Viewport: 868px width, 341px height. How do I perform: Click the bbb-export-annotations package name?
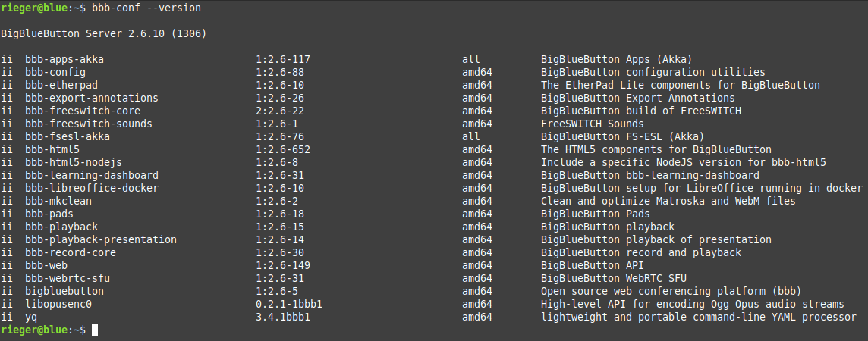(x=92, y=98)
